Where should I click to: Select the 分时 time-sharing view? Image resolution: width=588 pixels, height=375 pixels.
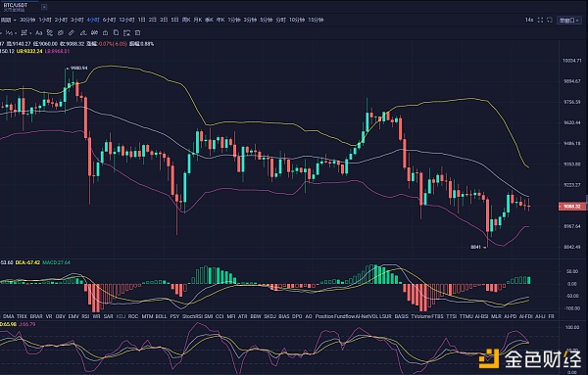pyautogui.click(x=280, y=20)
